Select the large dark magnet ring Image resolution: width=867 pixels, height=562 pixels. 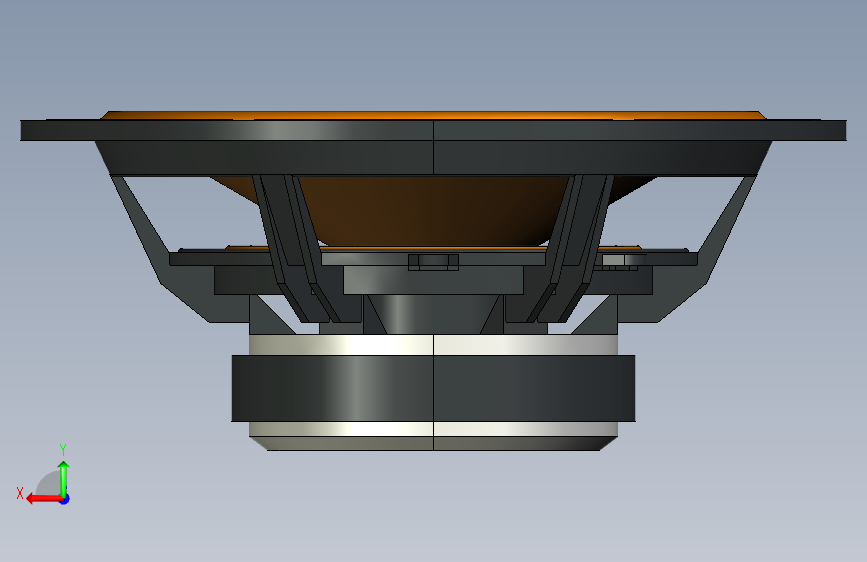click(x=433, y=388)
